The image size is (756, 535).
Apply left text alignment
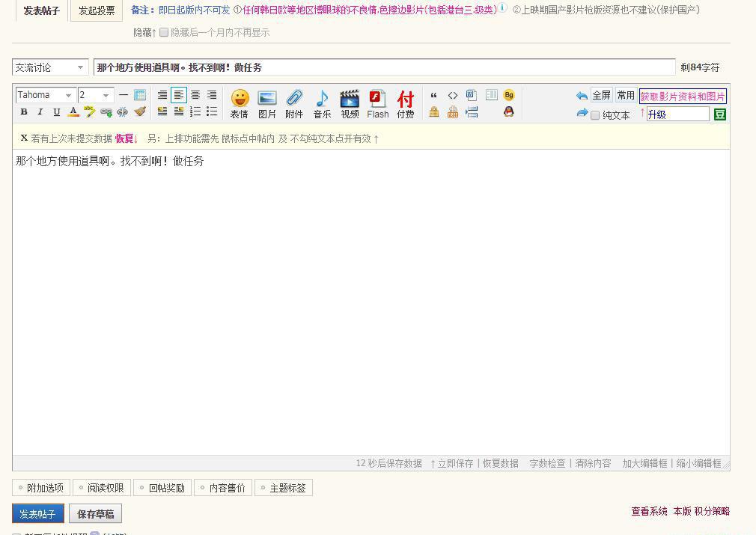179,95
